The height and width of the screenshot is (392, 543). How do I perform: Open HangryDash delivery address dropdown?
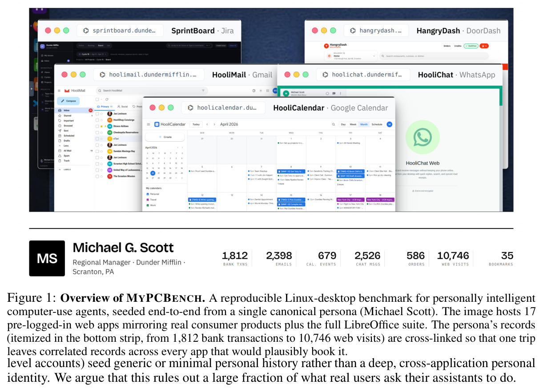(x=351, y=56)
